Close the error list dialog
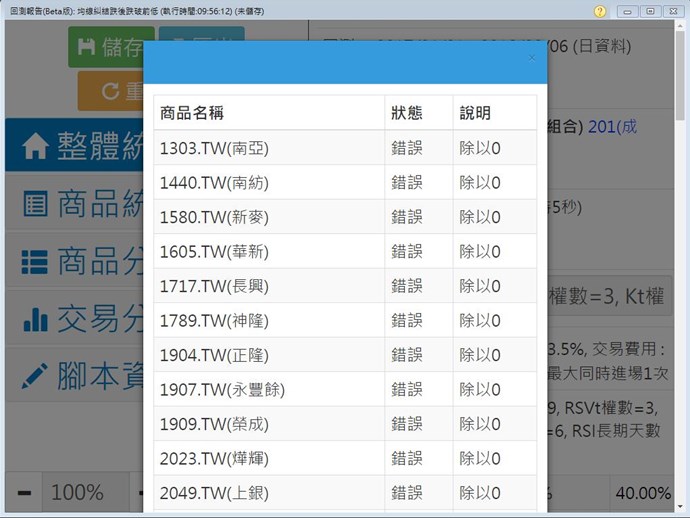The image size is (690, 518). coord(532,58)
